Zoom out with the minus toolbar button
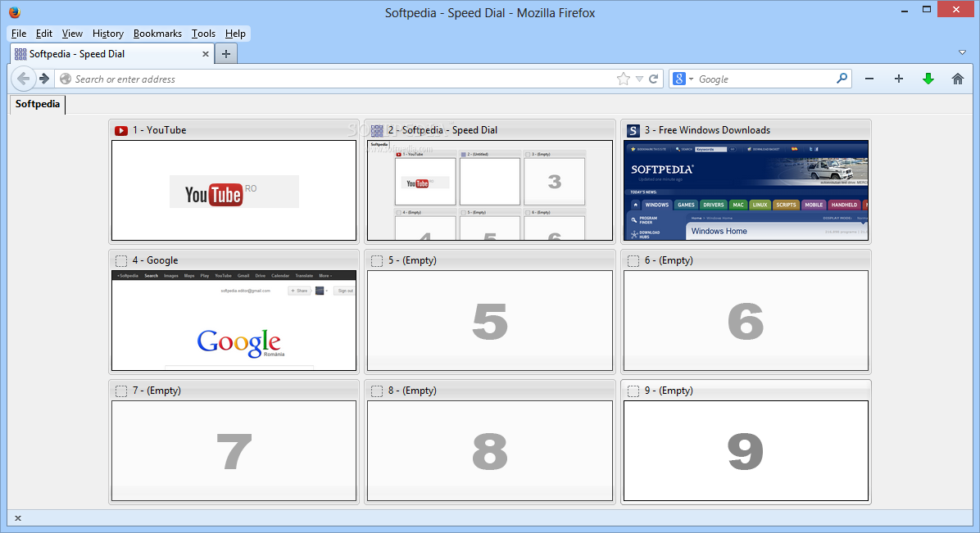The width and height of the screenshot is (980, 533). point(869,79)
